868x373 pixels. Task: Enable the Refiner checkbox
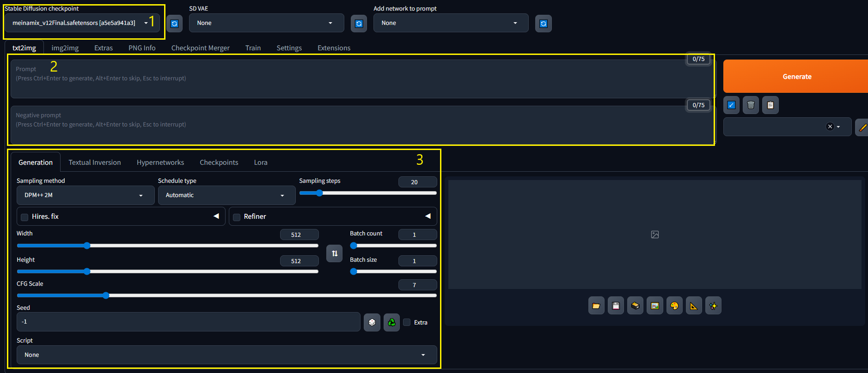click(237, 217)
